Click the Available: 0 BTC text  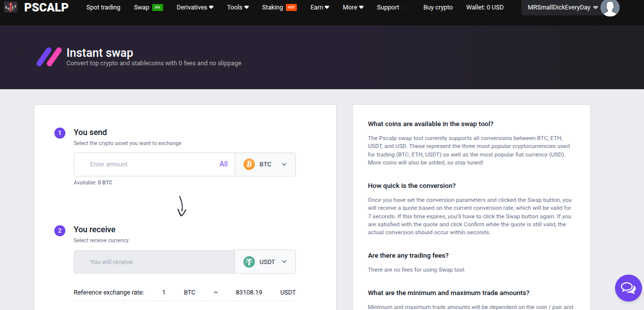point(93,182)
